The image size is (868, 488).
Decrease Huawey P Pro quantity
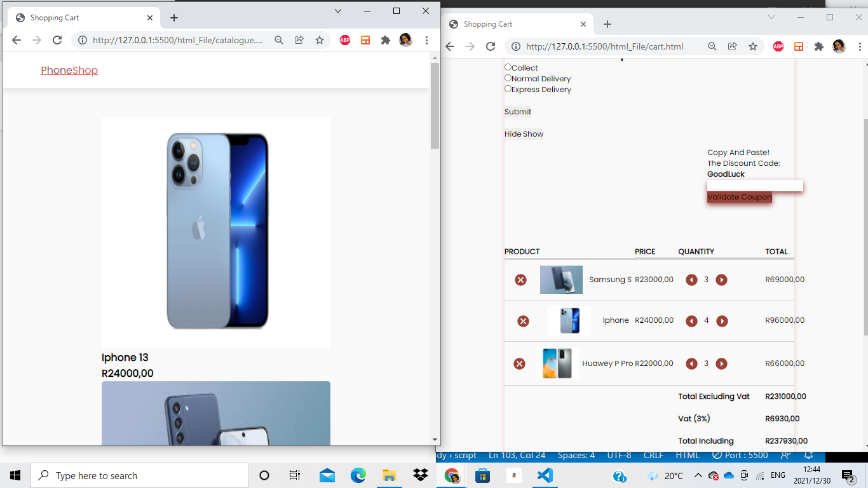pos(691,363)
